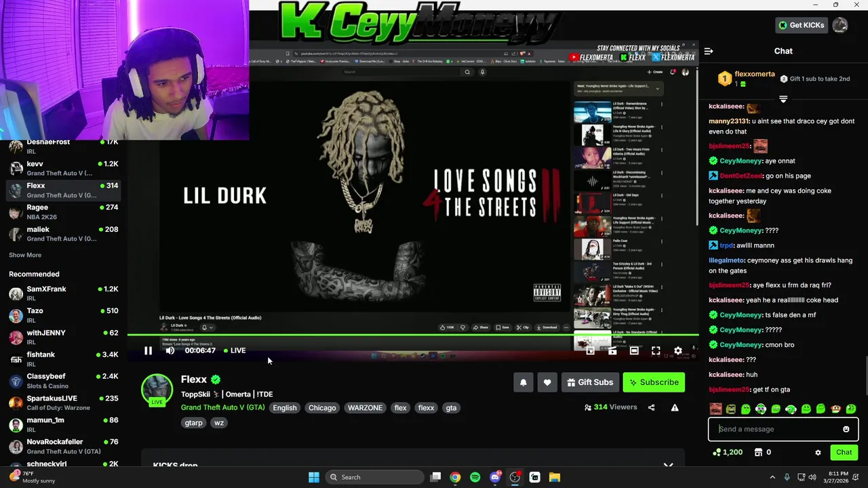Open mini player mode icon

(590, 350)
